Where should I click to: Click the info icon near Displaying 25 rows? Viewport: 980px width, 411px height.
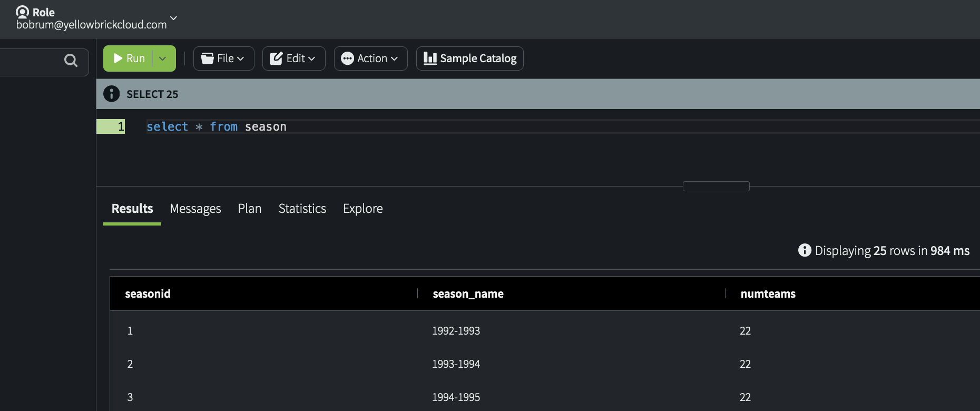point(805,250)
